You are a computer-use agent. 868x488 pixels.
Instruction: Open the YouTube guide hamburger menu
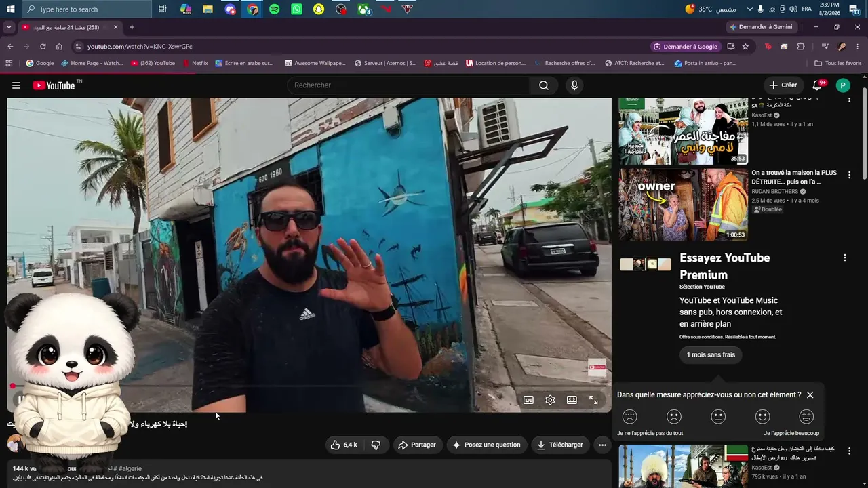(16, 85)
